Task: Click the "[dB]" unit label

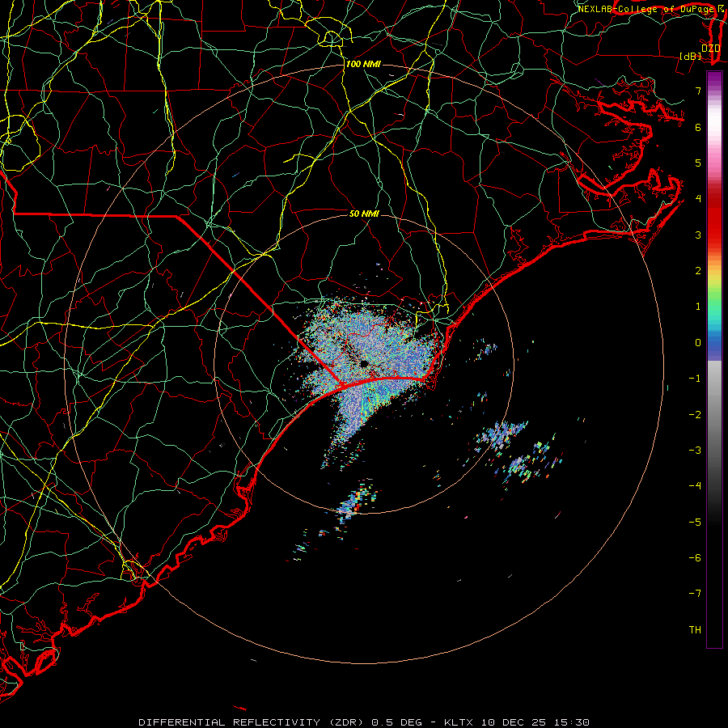Action: pyautogui.click(x=691, y=56)
